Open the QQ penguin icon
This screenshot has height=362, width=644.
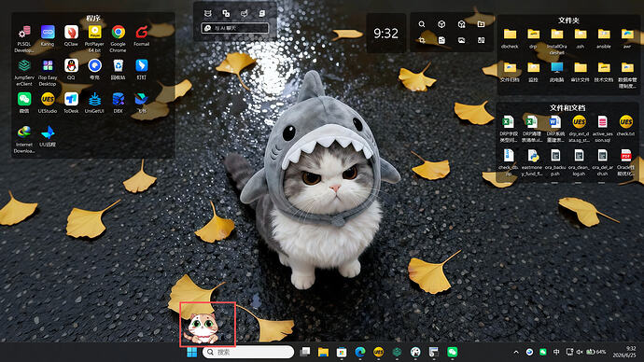pos(71,69)
